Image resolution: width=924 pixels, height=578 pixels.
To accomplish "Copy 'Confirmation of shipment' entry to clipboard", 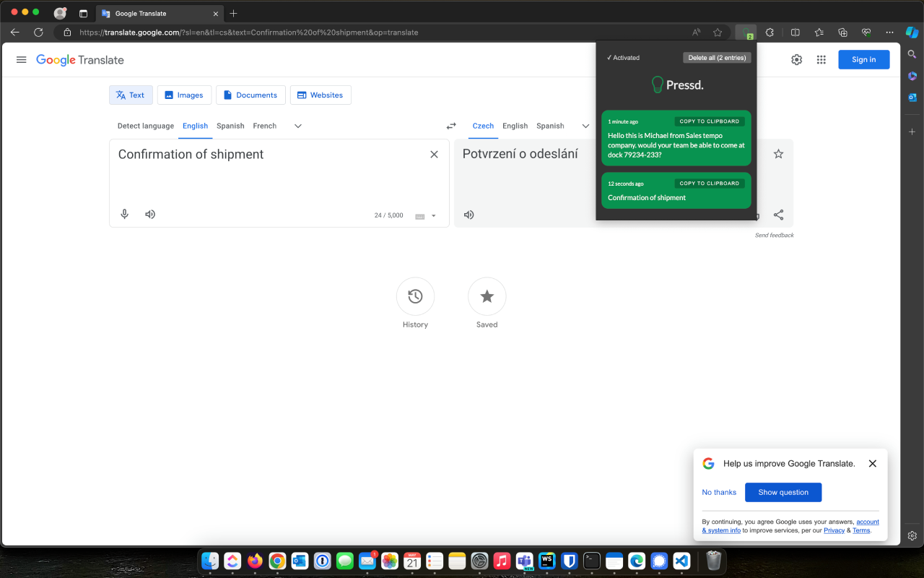I will coord(710,184).
